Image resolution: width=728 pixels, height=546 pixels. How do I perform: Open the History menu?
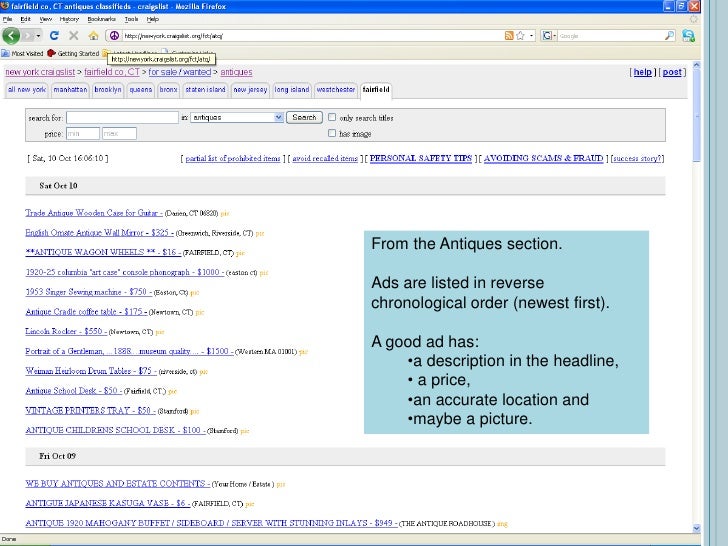[69, 19]
